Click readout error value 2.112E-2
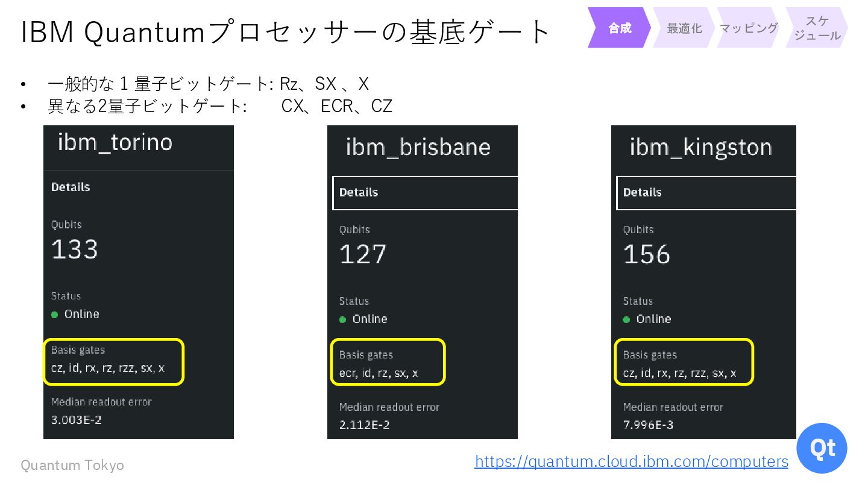 click(364, 425)
